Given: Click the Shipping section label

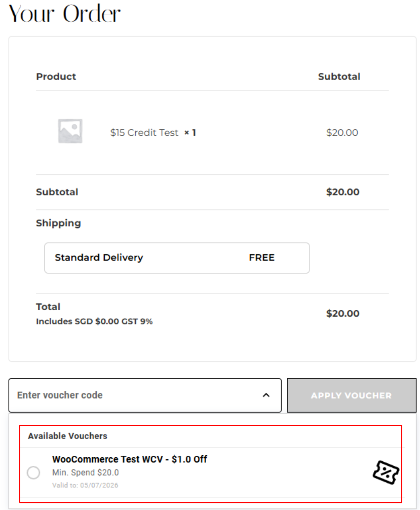Looking at the screenshot, I should (x=58, y=224).
